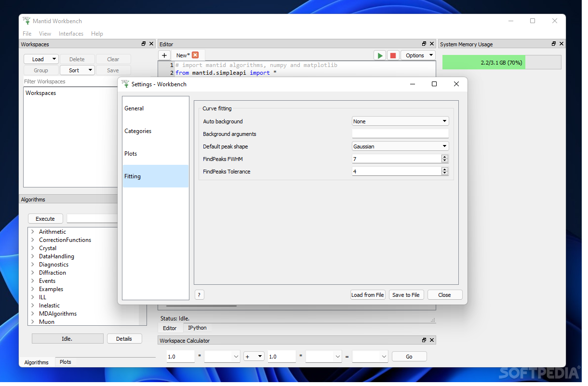The height and width of the screenshot is (386, 588).
Task: Click the Go button in Workspace Calculator
Action: [409, 357]
